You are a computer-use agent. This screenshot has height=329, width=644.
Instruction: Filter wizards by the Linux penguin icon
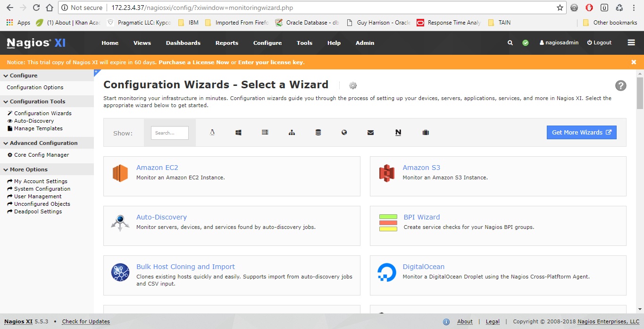click(x=212, y=133)
